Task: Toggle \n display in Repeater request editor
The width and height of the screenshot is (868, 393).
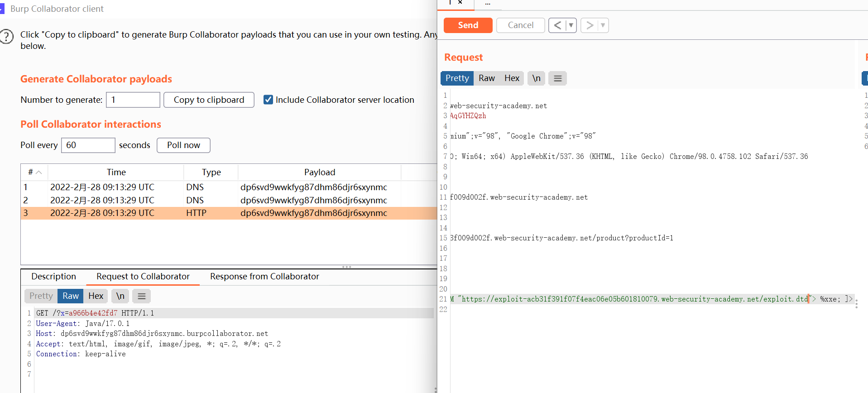Action: point(536,78)
